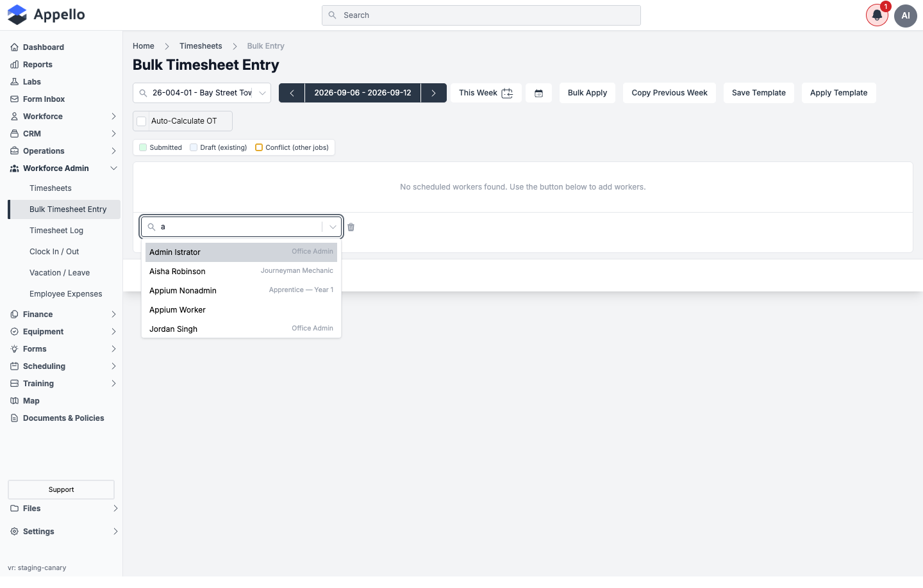
Task: Go to Timesheets breadcrumb link
Action: [201, 46]
